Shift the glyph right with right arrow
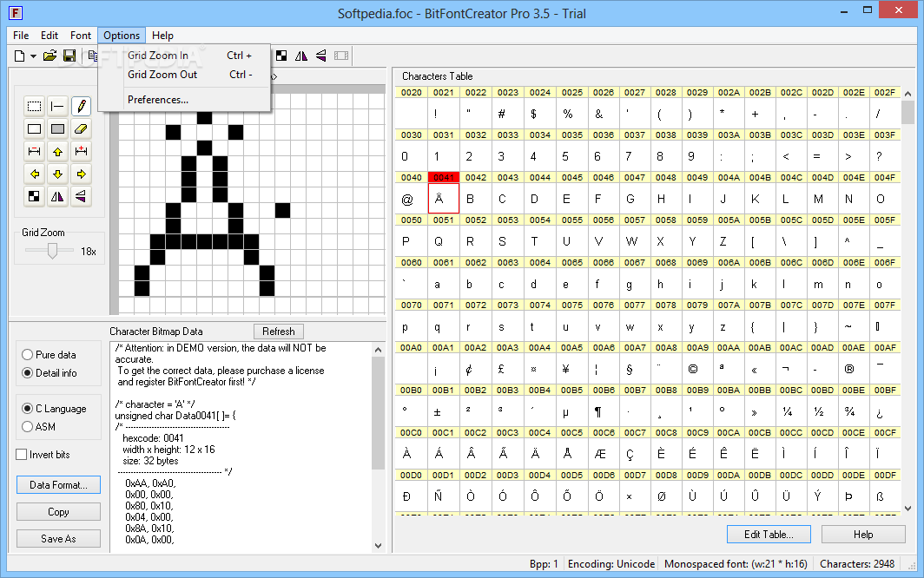The width and height of the screenshot is (924, 578). click(x=82, y=174)
